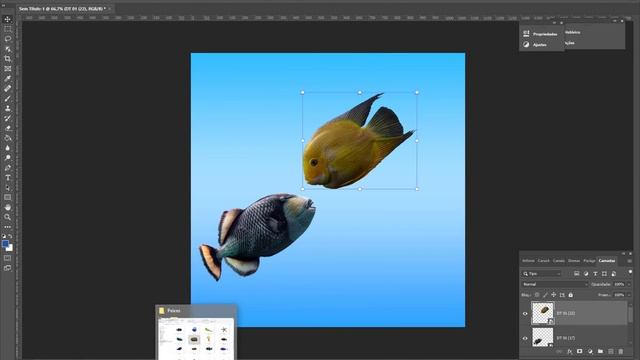Lock image pixels brush icon
Image resolution: width=640 pixels, height=360 pixels.
coord(545,295)
